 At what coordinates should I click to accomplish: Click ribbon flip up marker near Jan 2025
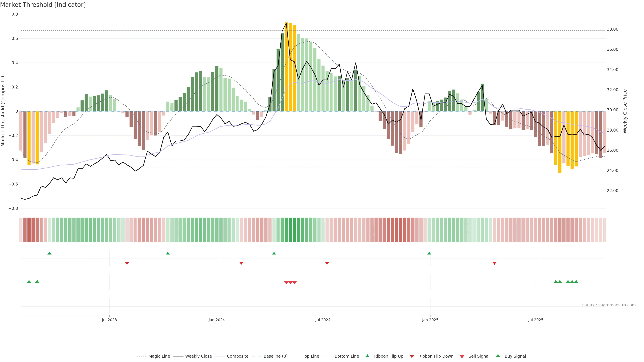429,253
